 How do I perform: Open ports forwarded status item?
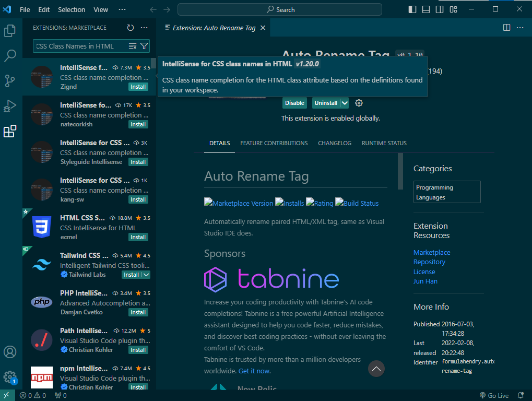[x=61, y=396]
